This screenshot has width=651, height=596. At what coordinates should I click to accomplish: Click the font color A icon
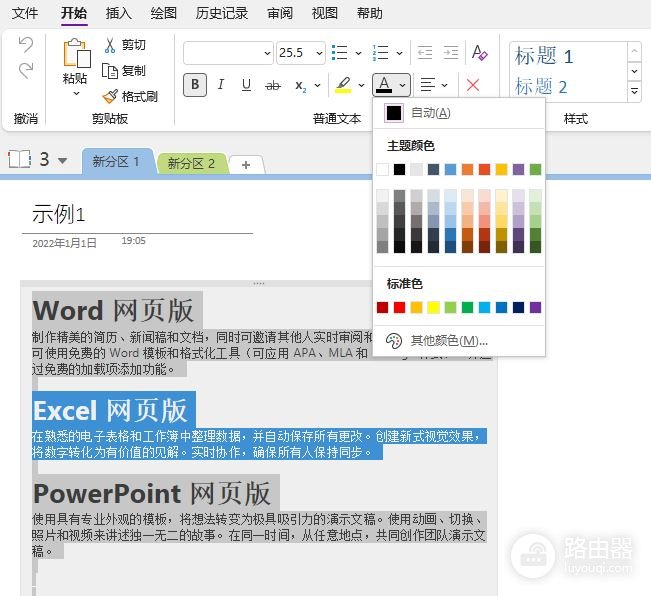click(x=384, y=85)
